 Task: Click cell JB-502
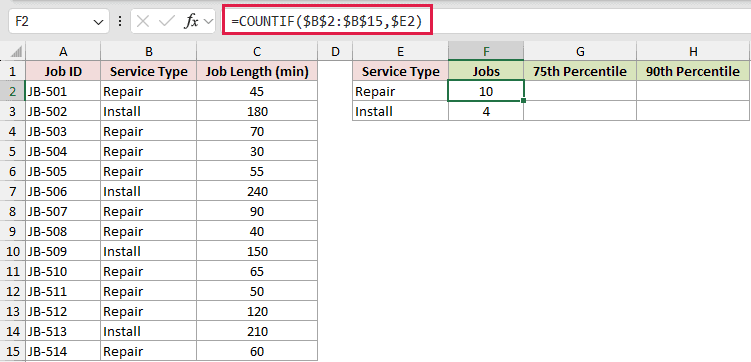point(63,111)
